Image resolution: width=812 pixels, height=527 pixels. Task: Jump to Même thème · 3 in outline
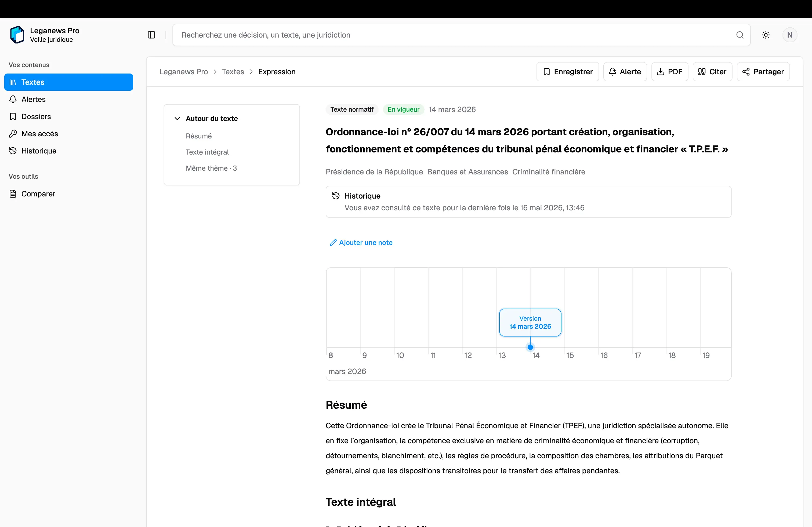[211, 168]
